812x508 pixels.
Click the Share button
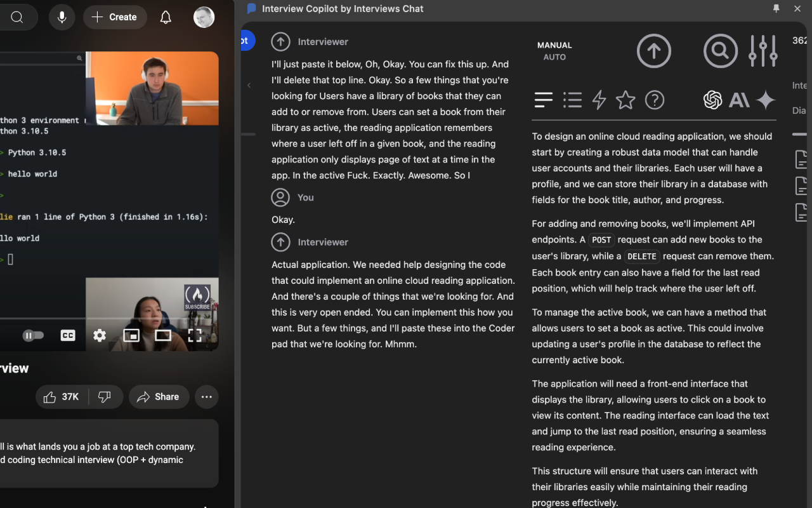coord(159,397)
